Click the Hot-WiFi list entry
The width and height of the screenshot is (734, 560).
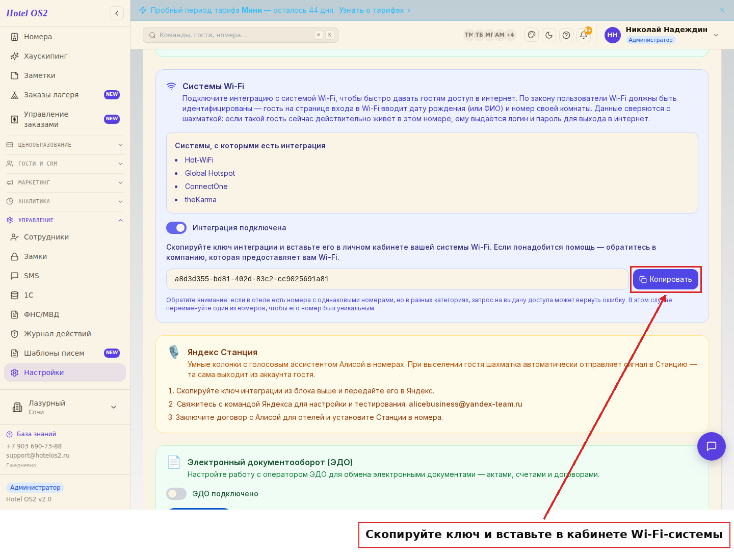[x=199, y=160]
